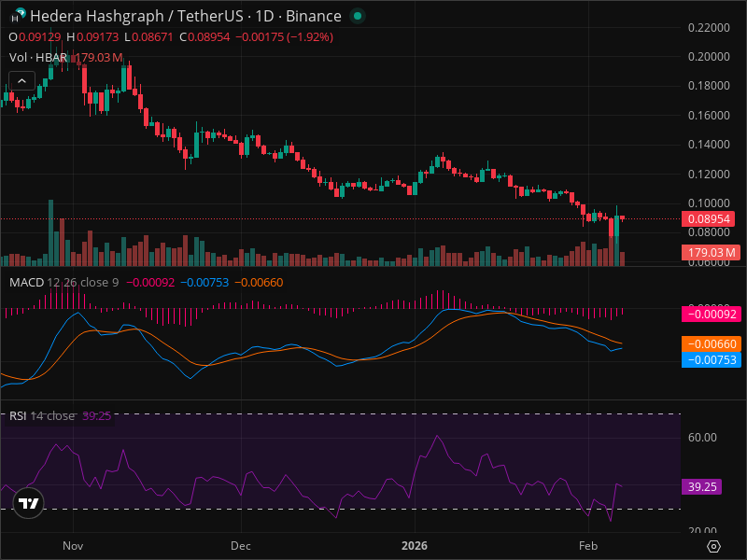Image resolution: width=747 pixels, height=560 pixels.
Task: Click the MACD legend value −0.00092
Action: (150, 283)
